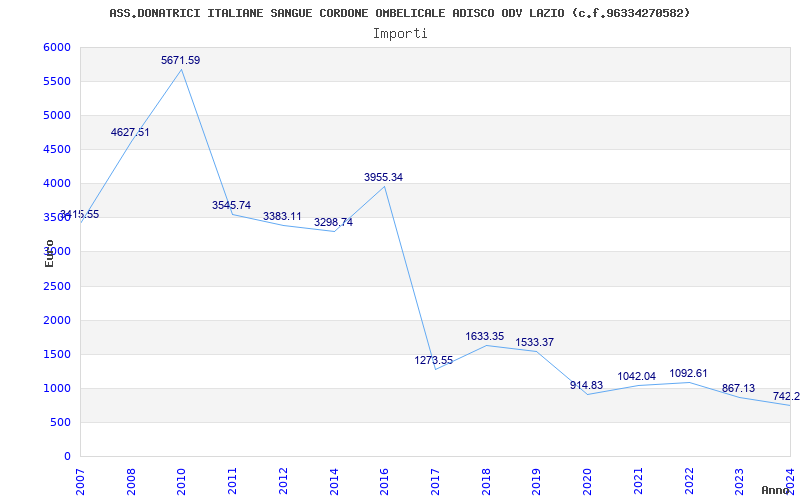
Task: Click the y-axis value 0
Action: (x=67, y=457)
